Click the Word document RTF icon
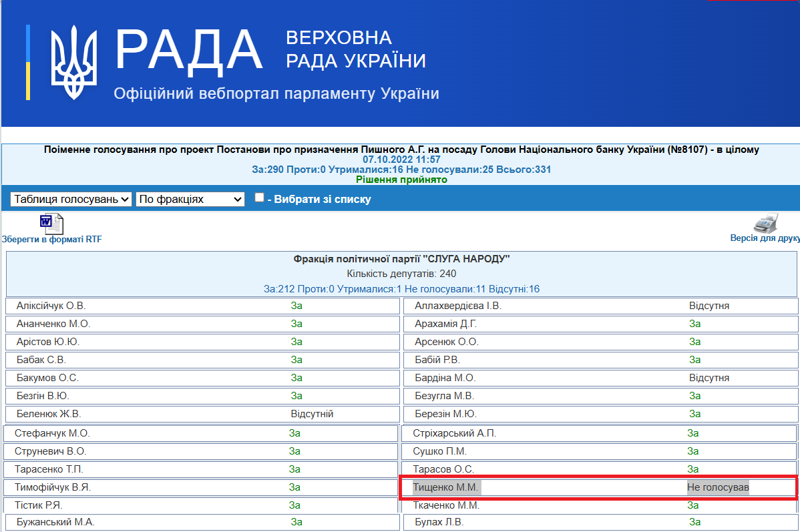 coord(51,224)
